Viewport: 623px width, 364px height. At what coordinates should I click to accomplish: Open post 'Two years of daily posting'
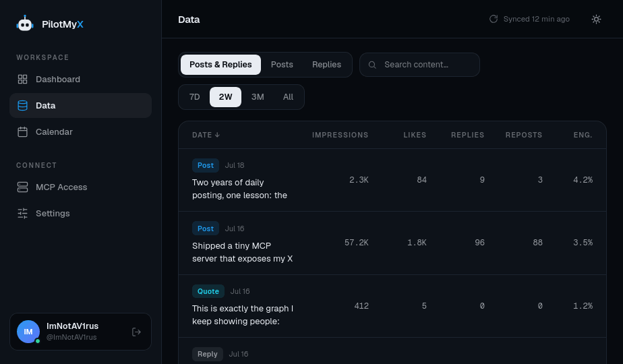point(239,189)
